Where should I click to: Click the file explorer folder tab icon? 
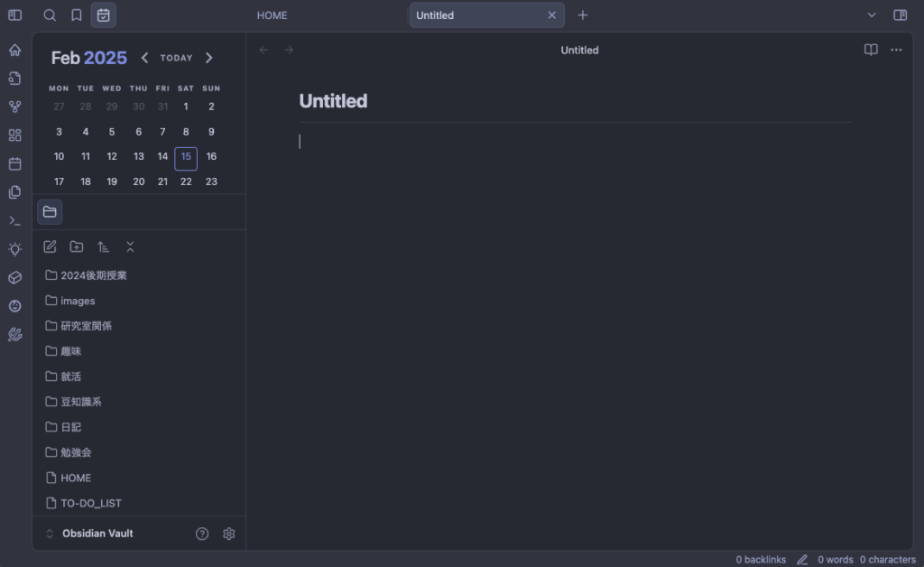tap(50, 212)
